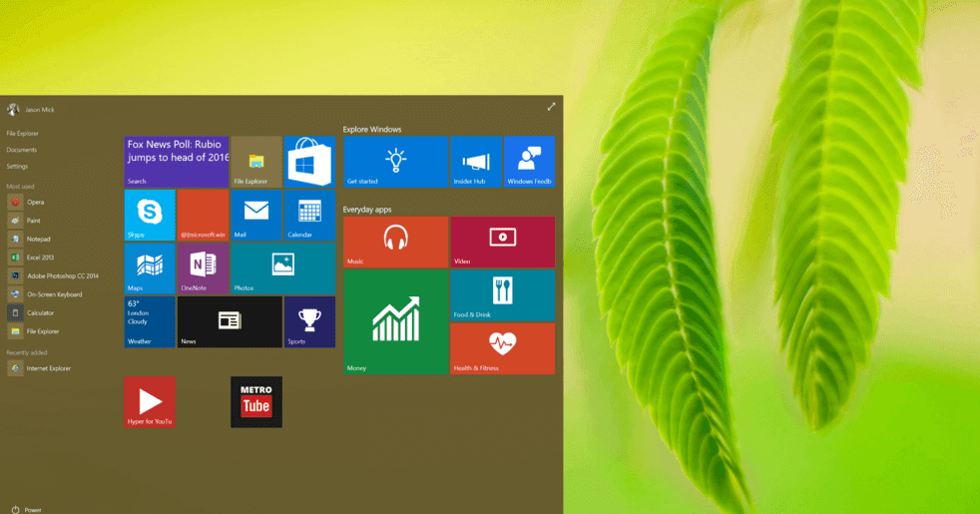Open the Calendar tile
Viewport: 980px width, 514px height.
309,216
